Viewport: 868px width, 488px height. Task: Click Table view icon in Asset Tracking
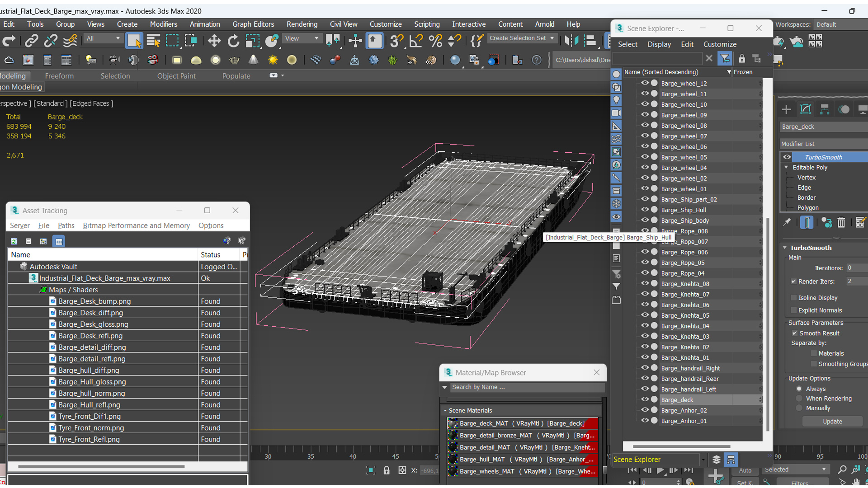point(59,241)
